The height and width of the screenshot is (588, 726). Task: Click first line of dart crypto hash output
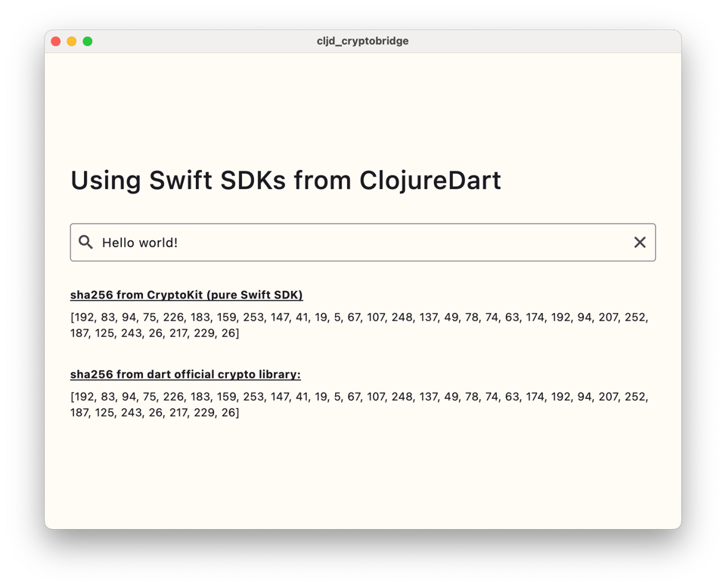358,397
